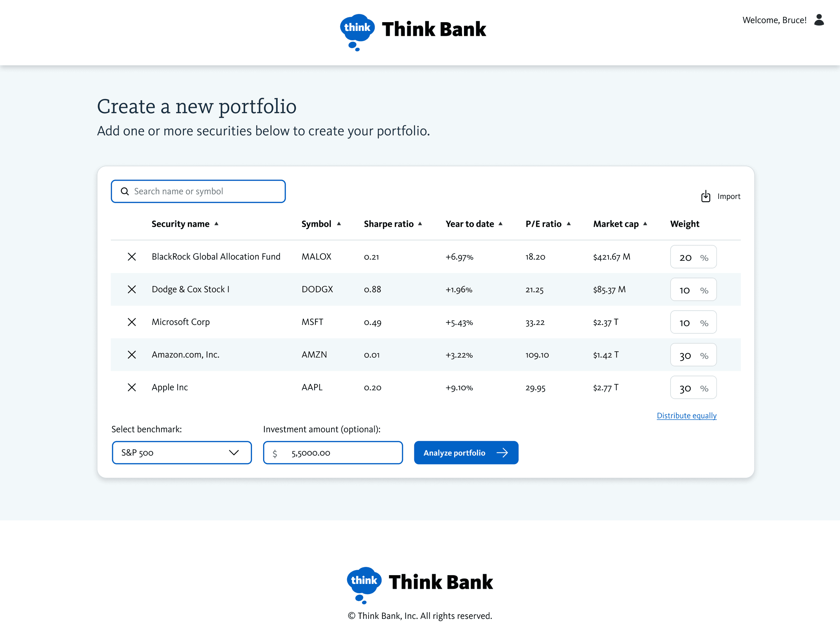Viewport: 840px width, 637px height.
Task: Click the $1.42 T market cap value
Action: point(606,354)
